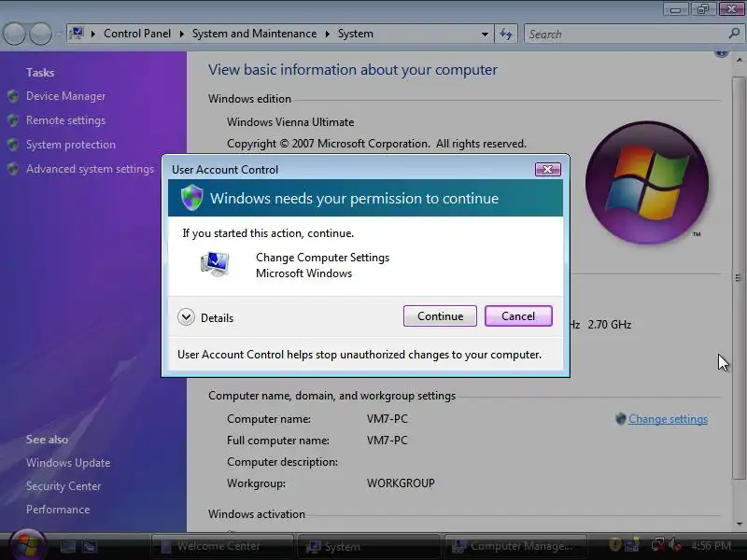Click the security alert tray icon
This screenshot has width=747, height=560.
click(x=615, y=545)
